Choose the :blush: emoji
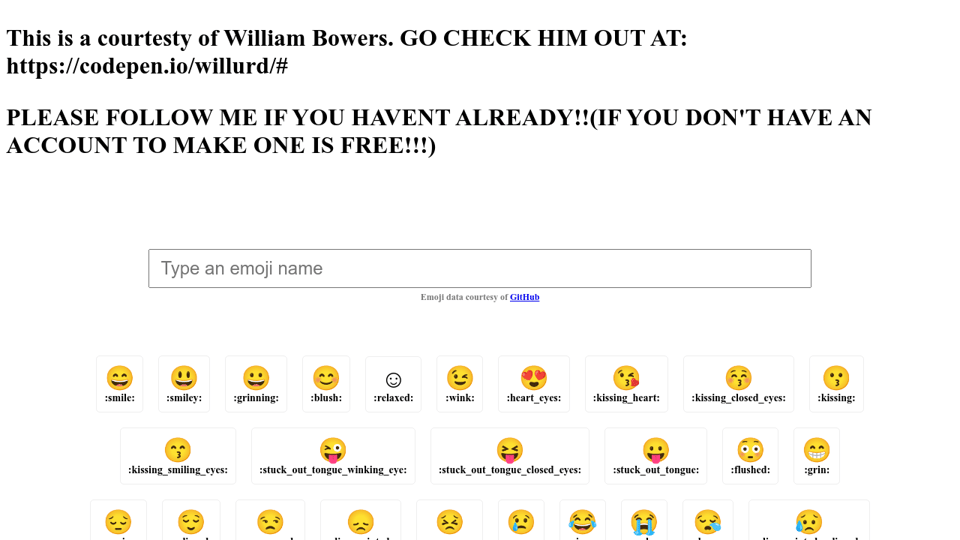Screen dimensions: 960x540 [326, 384]
